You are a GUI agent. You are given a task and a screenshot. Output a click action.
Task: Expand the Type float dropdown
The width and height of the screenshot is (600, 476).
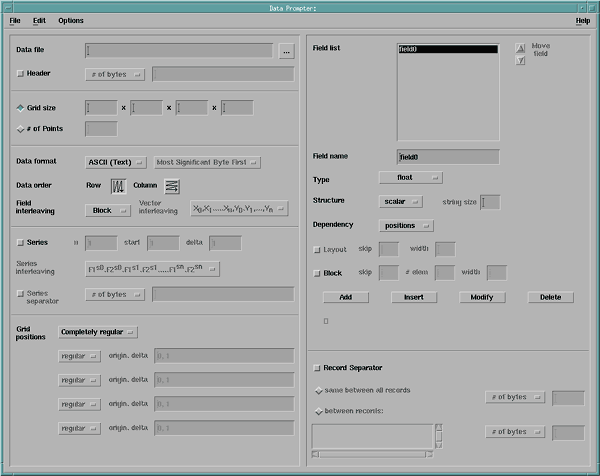pos(411,177)
